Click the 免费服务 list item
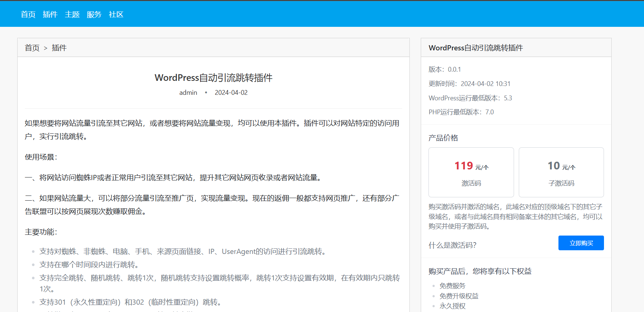644x312 pixels. (452, 286)
